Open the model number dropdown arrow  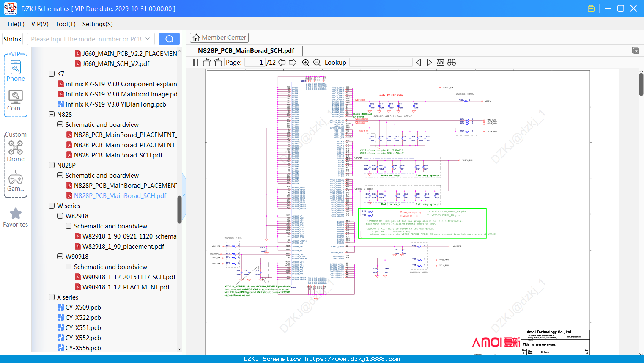[x=148, y=39]
